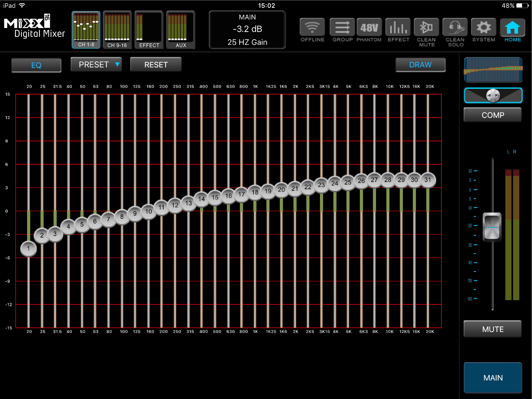Click the Mixx Digital Mixer logo
Image resolution: width=532 pixels, height=399 pixels.
click(34, 26)
